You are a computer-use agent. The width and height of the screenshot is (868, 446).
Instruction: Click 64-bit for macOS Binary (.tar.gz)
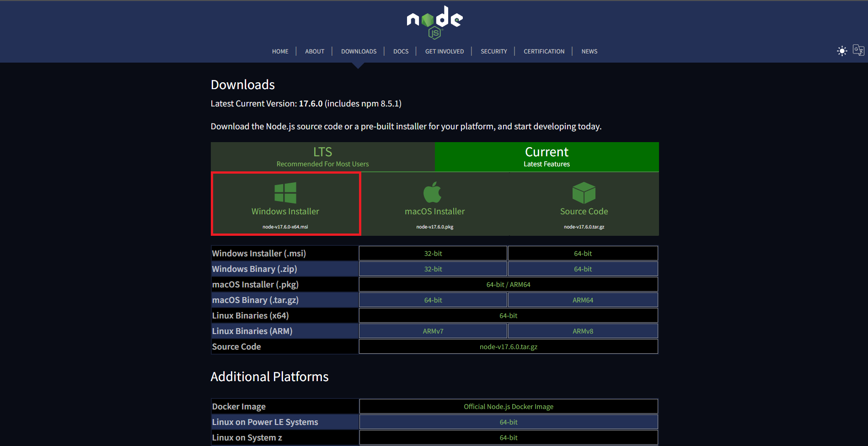[x=433, y=300]
